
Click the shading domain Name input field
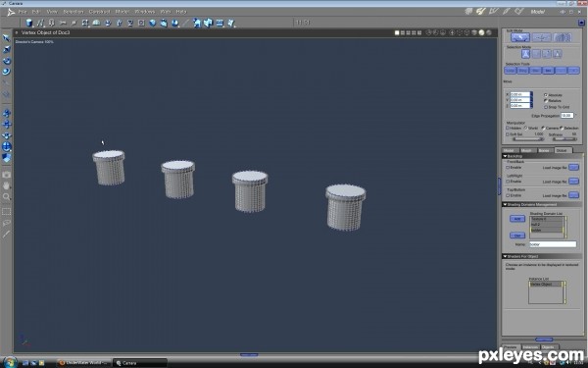pos(553,244)
